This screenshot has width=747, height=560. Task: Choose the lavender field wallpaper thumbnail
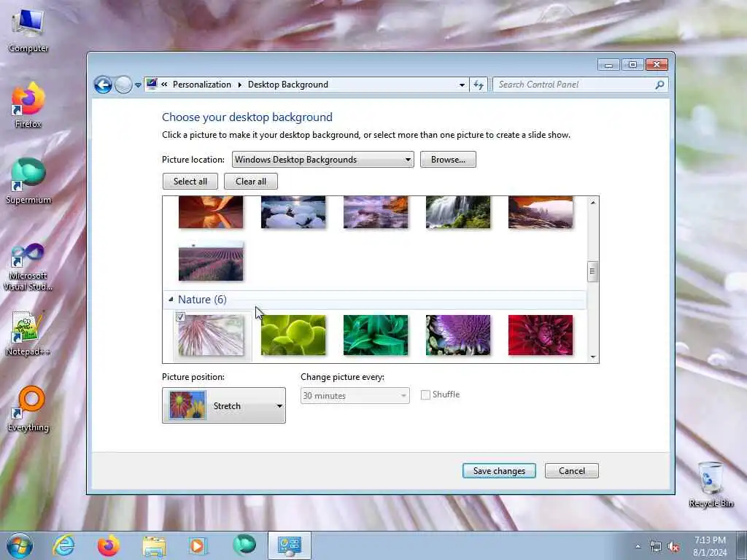click(x=211, y=261)
